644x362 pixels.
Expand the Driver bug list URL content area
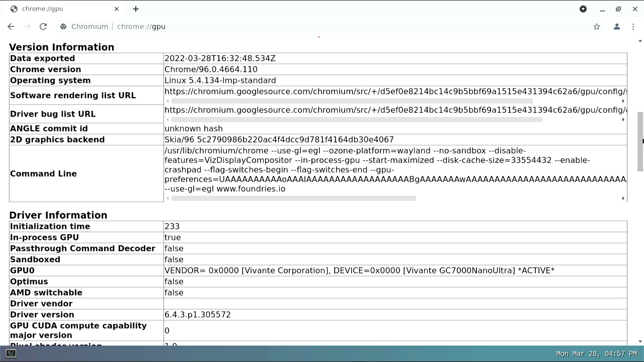(623, 119)
